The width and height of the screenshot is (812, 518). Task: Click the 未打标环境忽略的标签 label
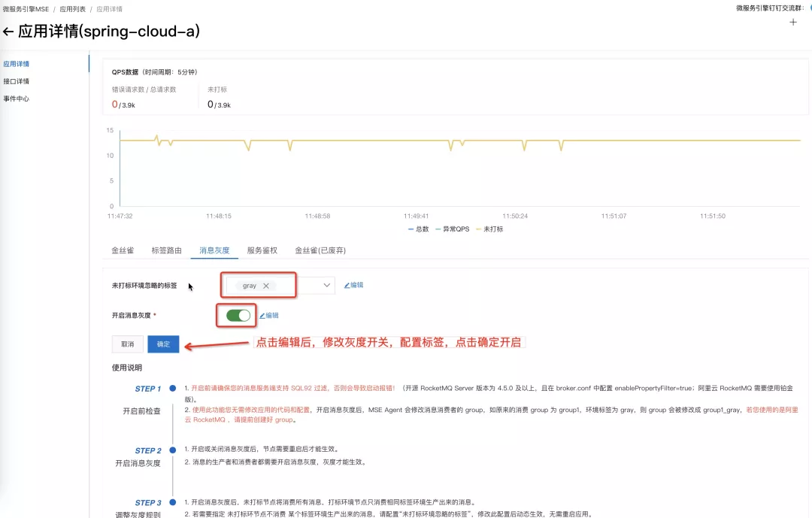pyautogui.click(x=144, y=286)
